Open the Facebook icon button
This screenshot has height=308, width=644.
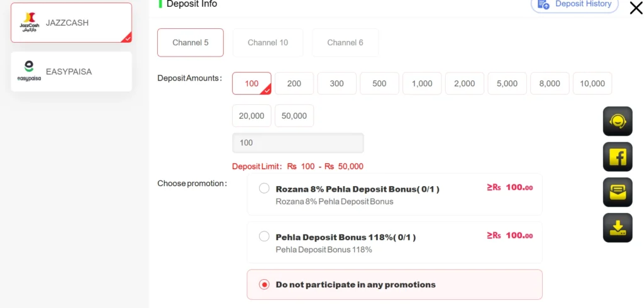click(618, 157)
